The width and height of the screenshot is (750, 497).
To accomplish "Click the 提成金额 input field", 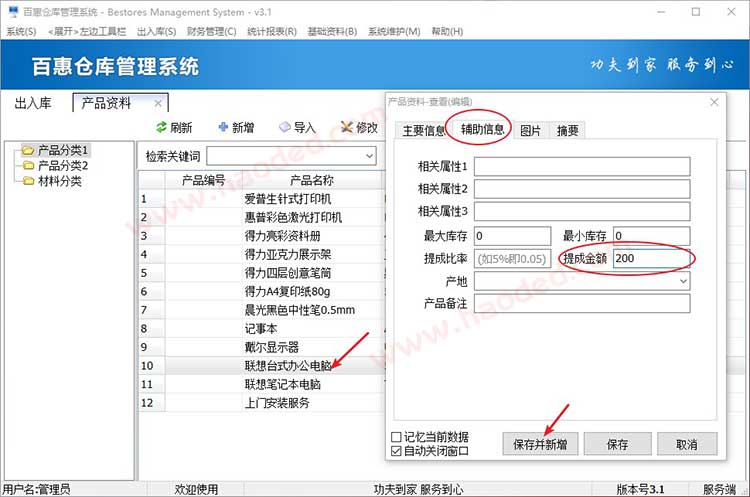I will click(x=650, y=259).
